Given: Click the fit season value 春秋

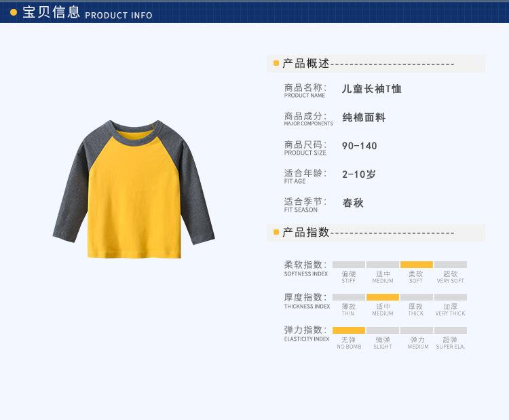Looking at the screenshot, I should tap(353, 203).
